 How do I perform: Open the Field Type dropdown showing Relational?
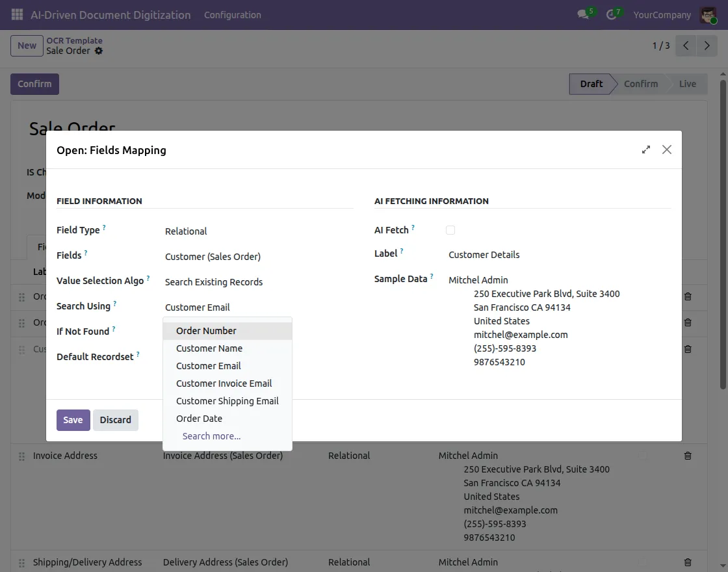tap(257, 231)
